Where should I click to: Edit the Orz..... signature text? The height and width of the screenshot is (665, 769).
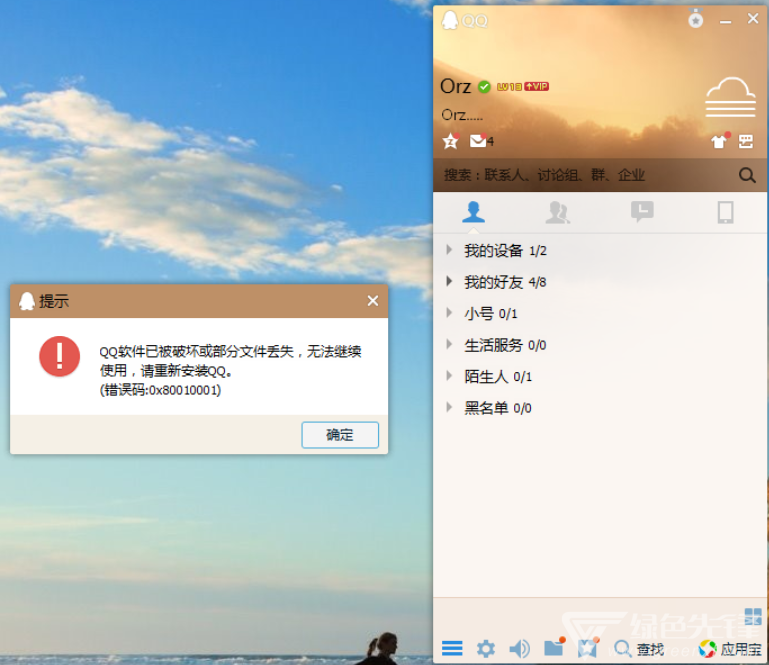[462, 115]
